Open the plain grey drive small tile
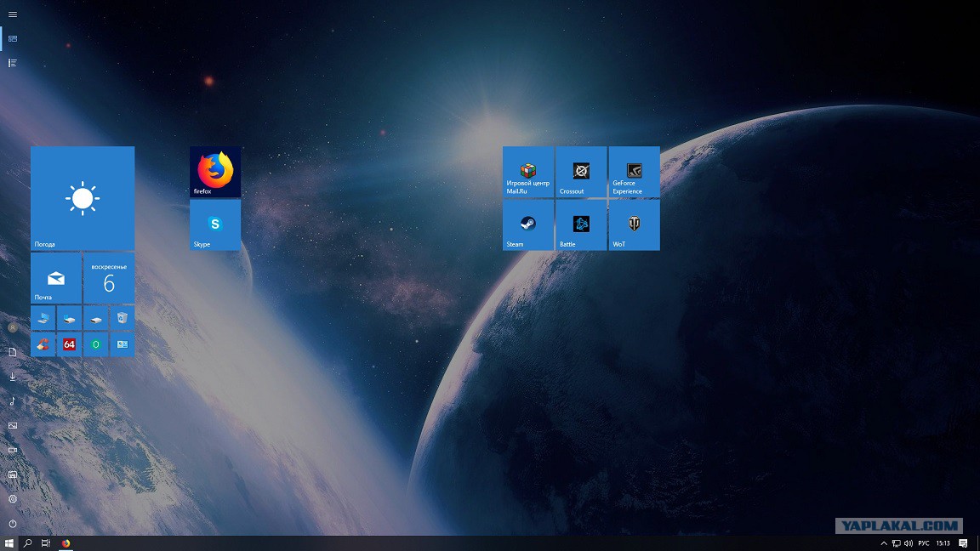 click(x=95, y=318)
